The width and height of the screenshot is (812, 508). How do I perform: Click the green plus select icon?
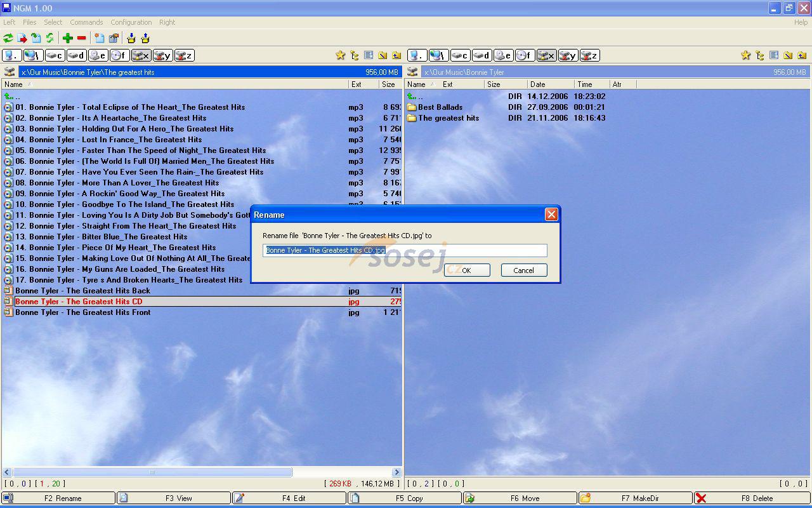[67, 38]
